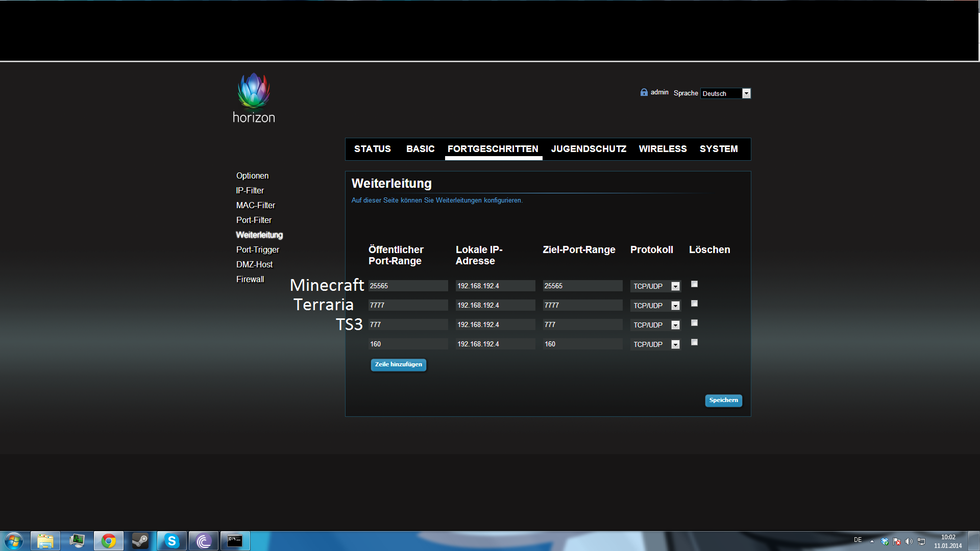
Task: Open Steam from the taskbar
Action: point(140,541)
